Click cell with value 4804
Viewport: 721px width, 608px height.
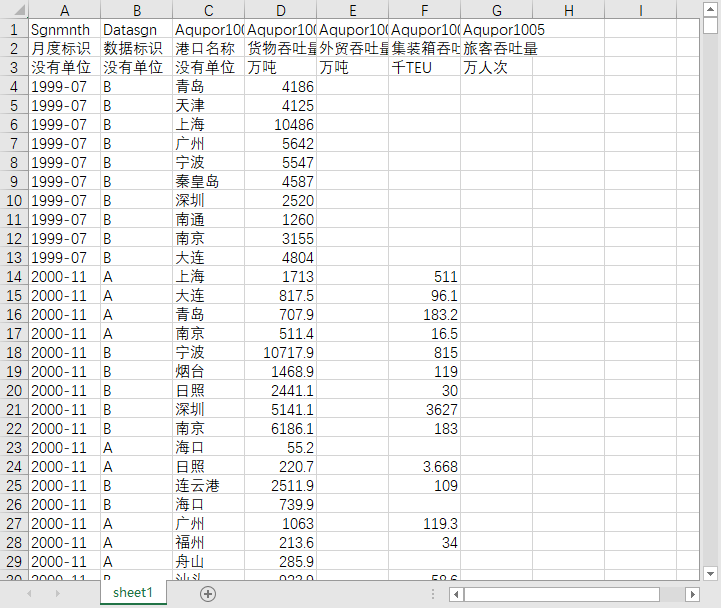coord(280,258)
